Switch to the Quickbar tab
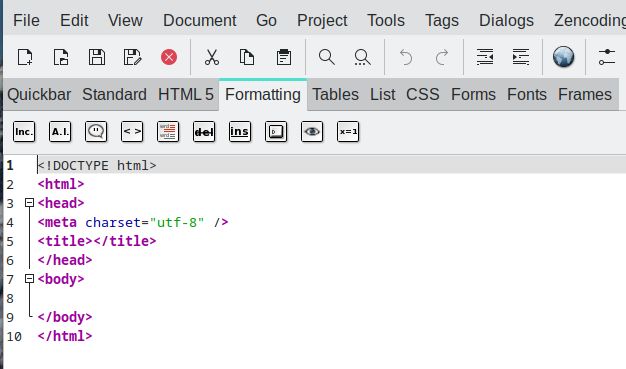The width and height of the screenshot is (626, 369). point(39,95)
